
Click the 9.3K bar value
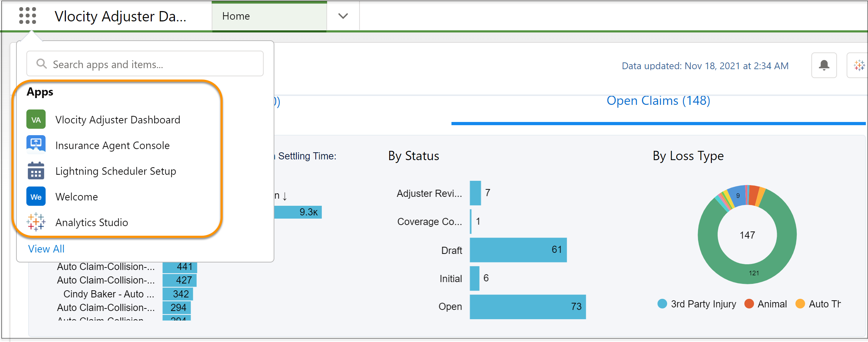tap(309, 212)
